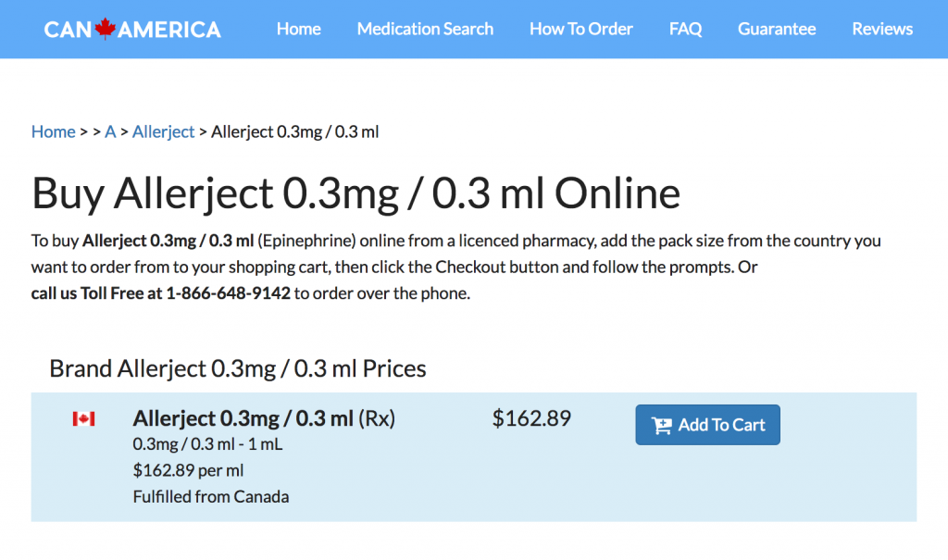Image resolution: width=948 pixels, height=560 pixels.
Task: Open the How To Order page
Action: click(x=581, y=29)
